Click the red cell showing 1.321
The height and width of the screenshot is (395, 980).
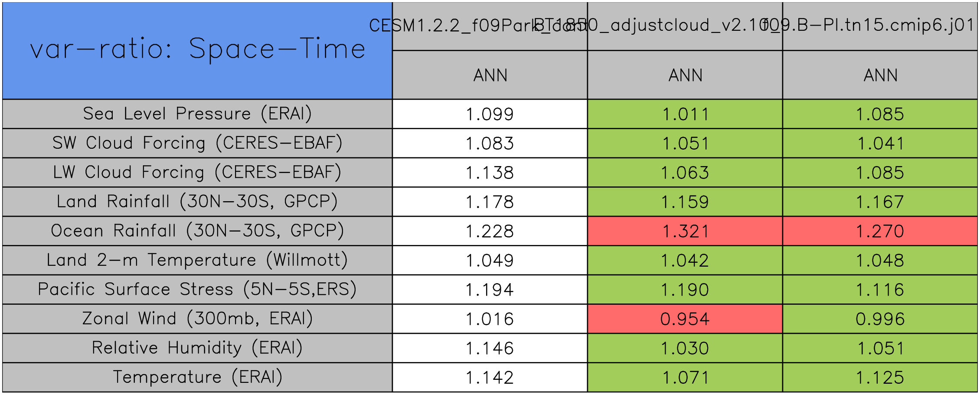[685, 231]
